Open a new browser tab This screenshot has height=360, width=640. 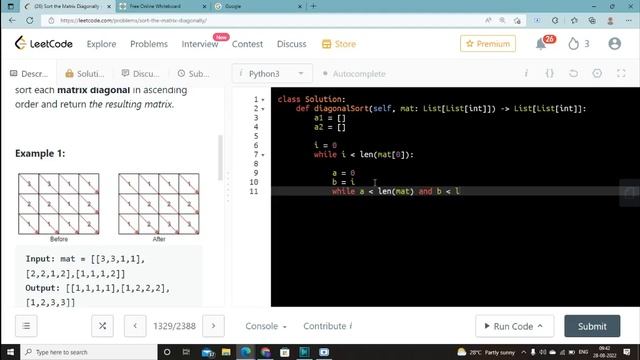coord(313,6)
